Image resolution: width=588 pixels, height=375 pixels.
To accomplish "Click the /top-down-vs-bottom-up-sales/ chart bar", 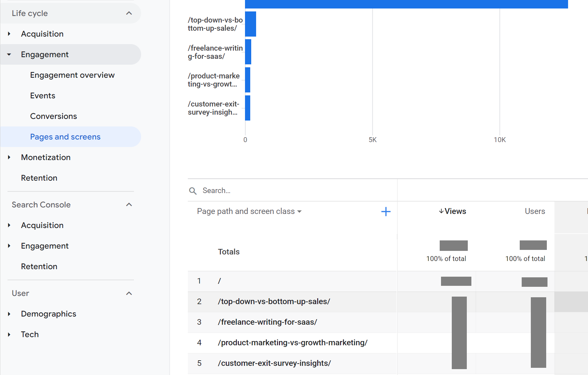I will (251, 24).
